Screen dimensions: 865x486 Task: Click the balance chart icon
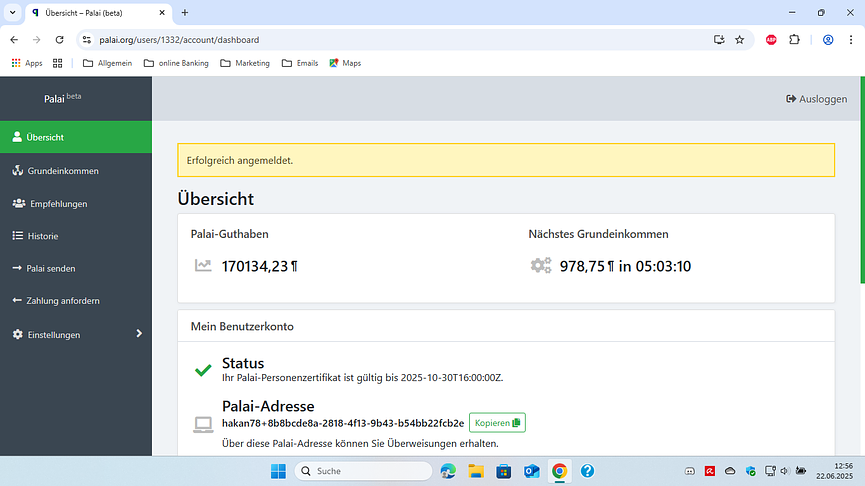click(203, 266)
